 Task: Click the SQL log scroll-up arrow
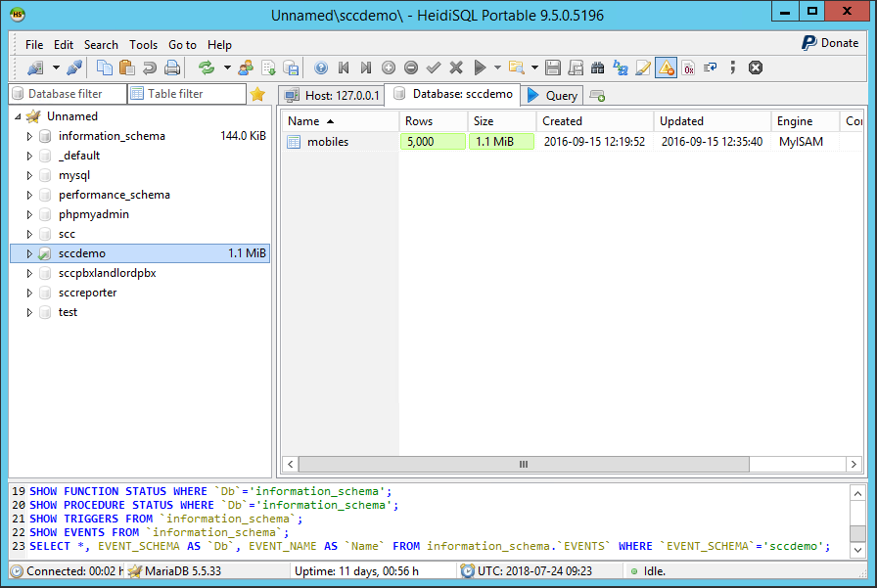point(857,493)
